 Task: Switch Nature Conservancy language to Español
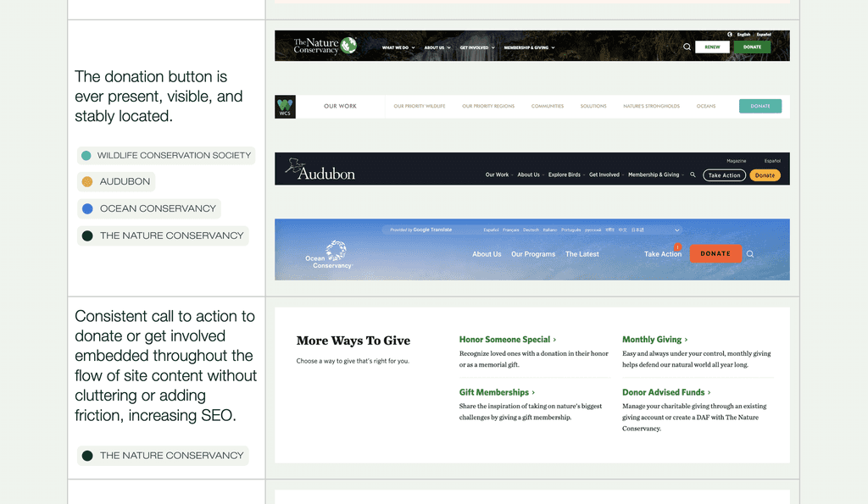point(764,34)
